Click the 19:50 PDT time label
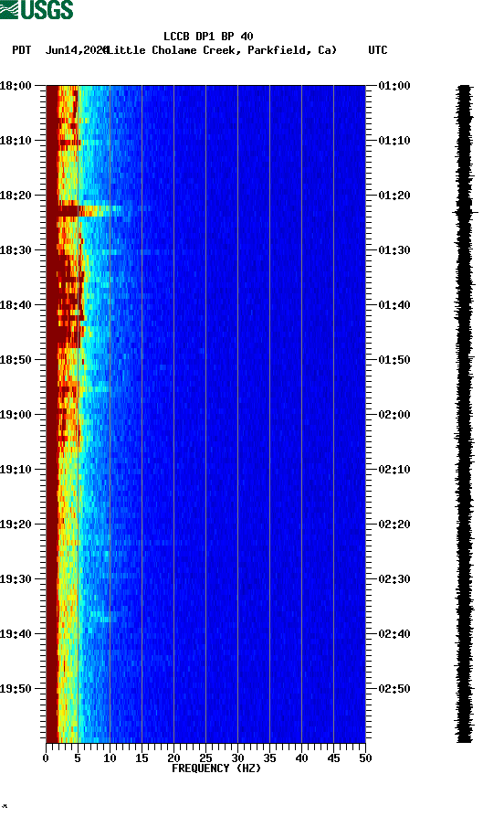This screenshot has width=504, height=816. 16,688
